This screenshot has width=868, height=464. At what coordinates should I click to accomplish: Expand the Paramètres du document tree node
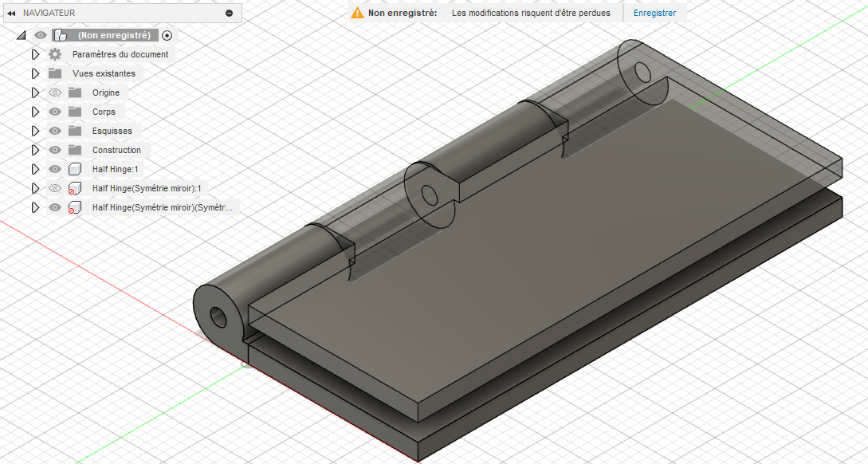[35, 53]
